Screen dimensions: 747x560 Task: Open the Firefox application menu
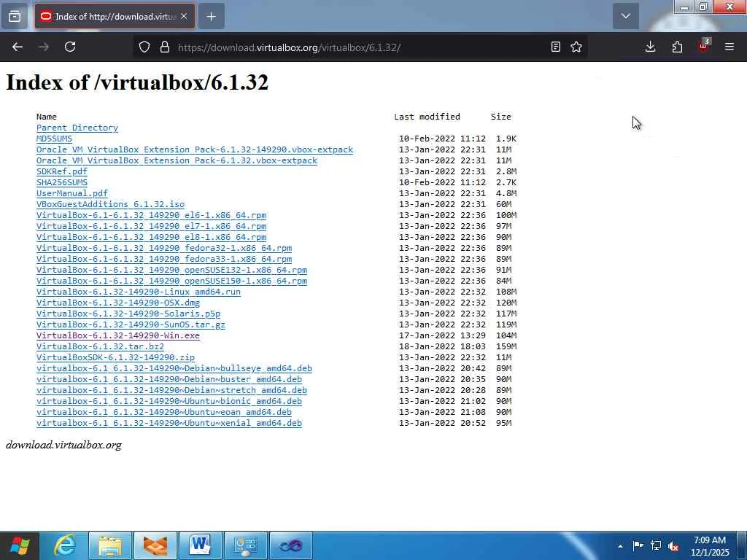pyautogui.click(x=729, y=47)
